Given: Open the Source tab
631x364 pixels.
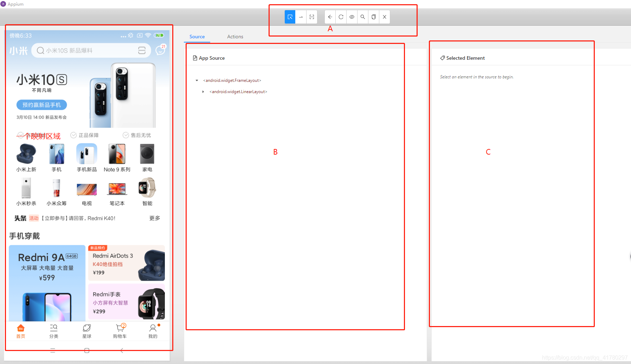Looking at the screenshot, I should pyautogui.click(x=197, y=37).
